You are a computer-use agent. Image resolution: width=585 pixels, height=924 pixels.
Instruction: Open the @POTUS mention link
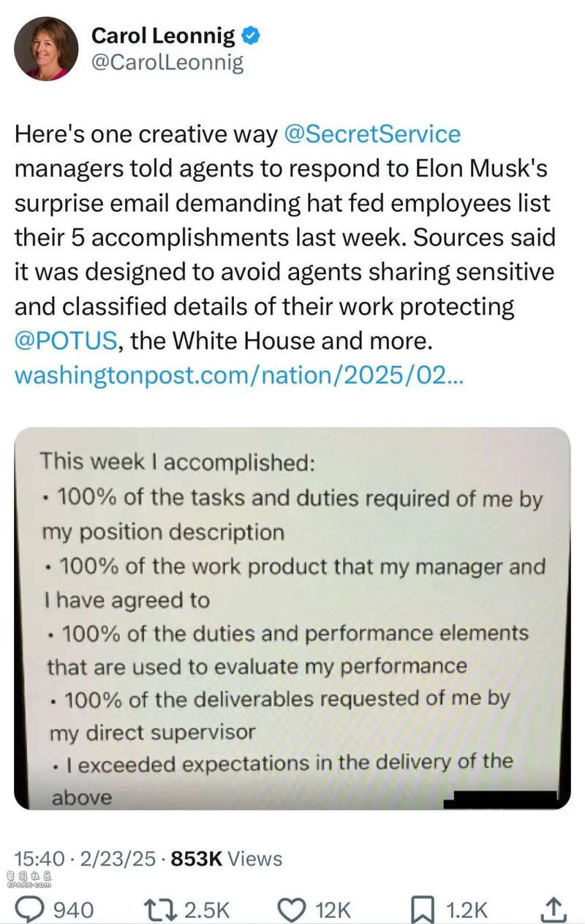66,341
